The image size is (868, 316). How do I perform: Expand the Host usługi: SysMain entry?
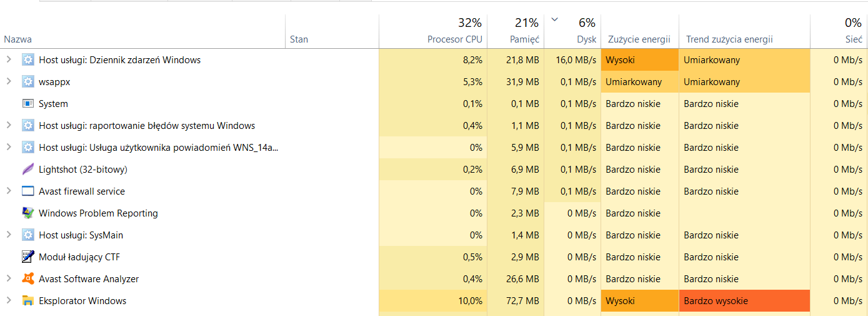(x=9, y=235)
